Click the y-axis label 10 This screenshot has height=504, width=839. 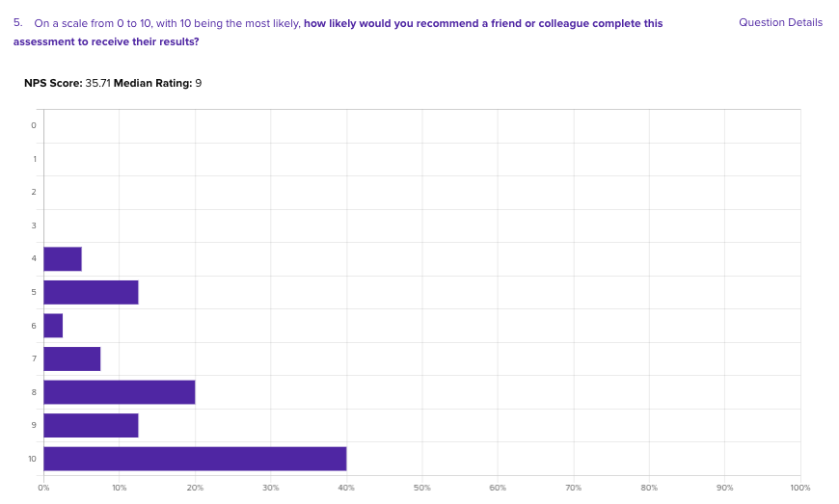point(32,459)
